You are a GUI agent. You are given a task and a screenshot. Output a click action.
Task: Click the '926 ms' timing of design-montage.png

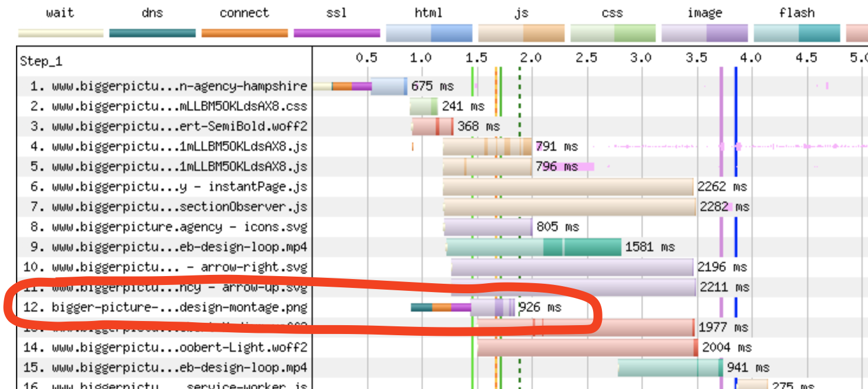tap(540, 307)
